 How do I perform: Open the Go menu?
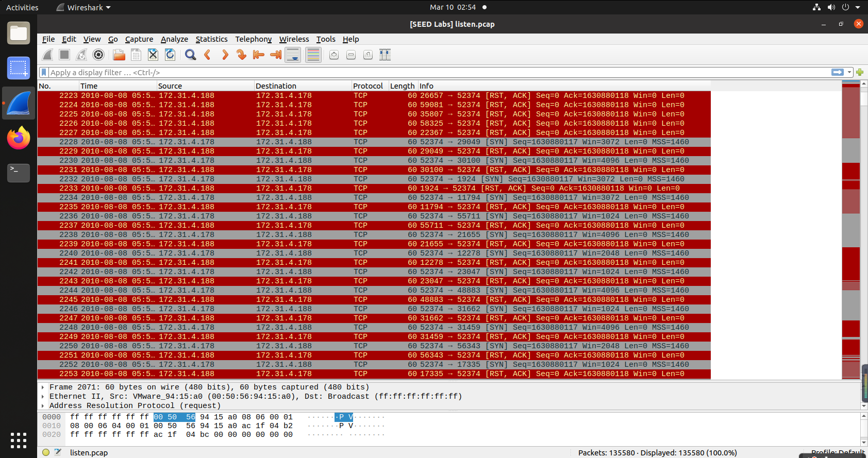(113, 39)
